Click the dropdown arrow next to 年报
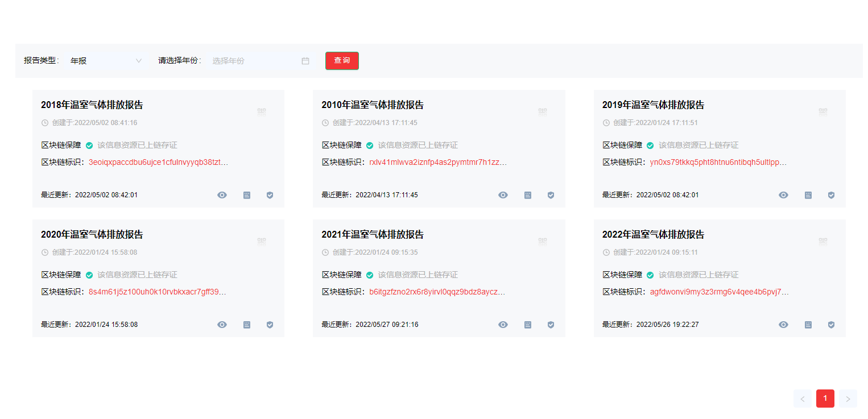The image size is (868, 419). coord(139,61)
